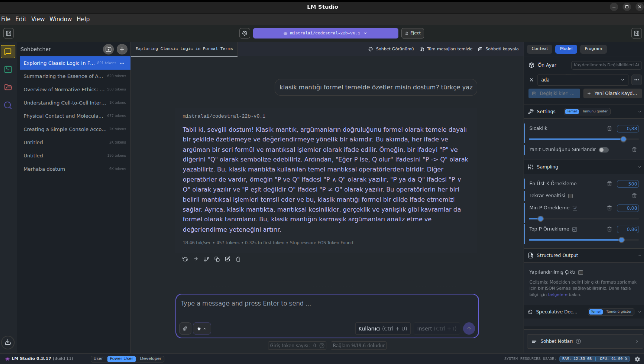Edit the assistant message

pos(228,259)
